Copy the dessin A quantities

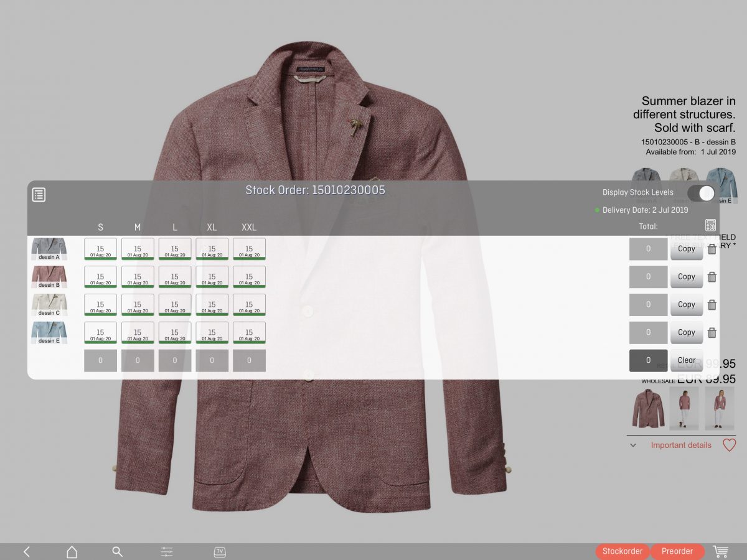(x=687, y=249)
